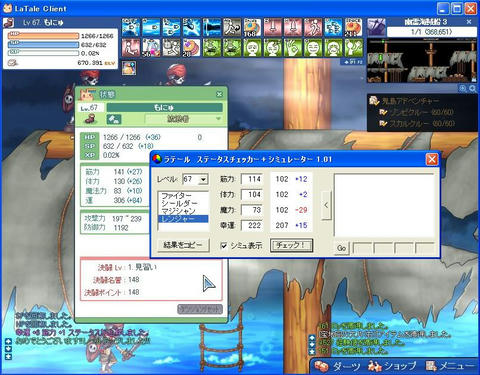The image size is (480, 375).
Task: Activate the blue lightning kick skill
Action: (x=192, y=27)
